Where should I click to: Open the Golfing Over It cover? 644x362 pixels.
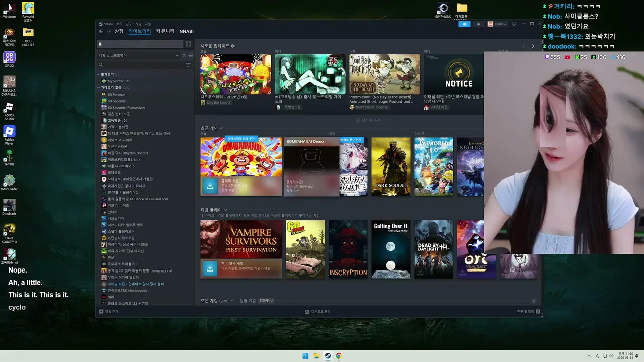pos(391,249)
